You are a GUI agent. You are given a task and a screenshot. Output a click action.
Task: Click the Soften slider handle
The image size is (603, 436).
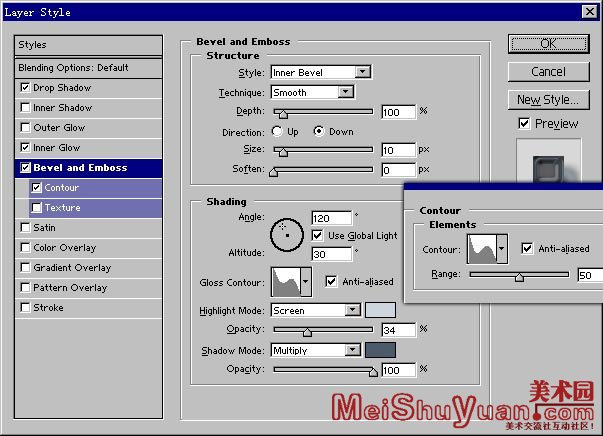(x=273, y=172)
